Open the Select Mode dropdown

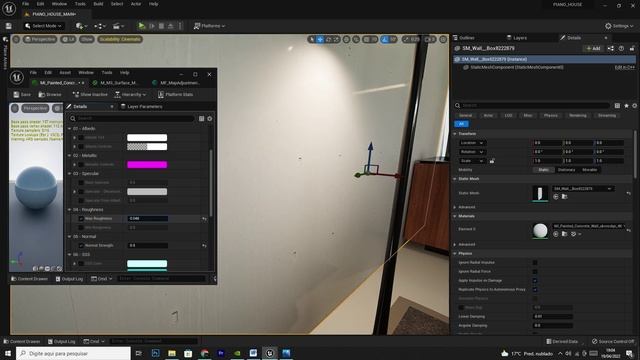coord(43,26)
